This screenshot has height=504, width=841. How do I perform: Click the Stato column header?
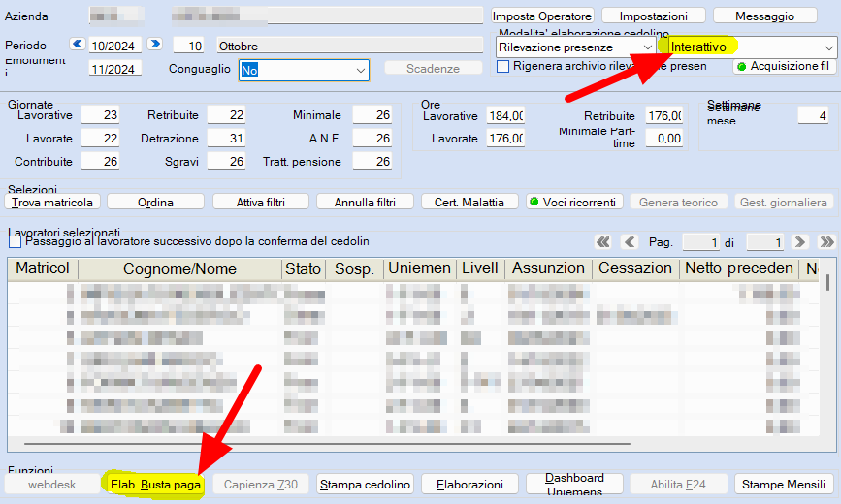coord(303,268)
